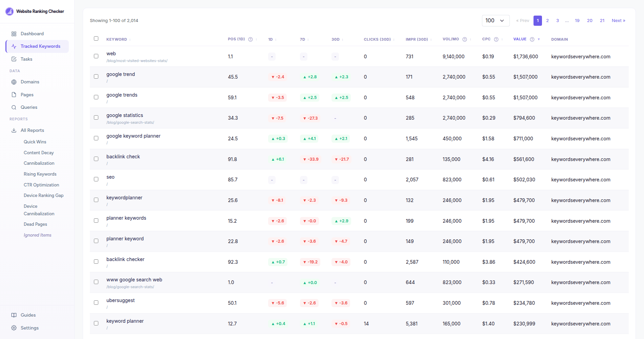Click the All Reports download icon
The height and width of the screenshot is (339, 644).
pos(14,130)
